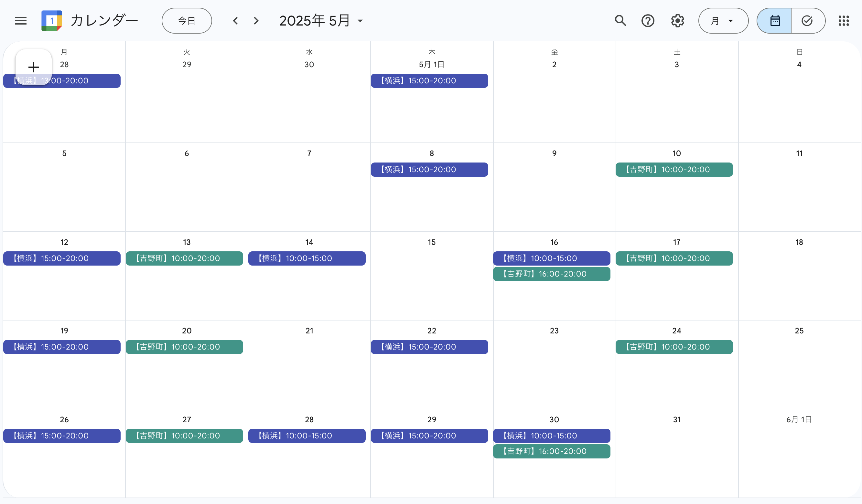Image resolution: width=862 pixels, height=504 pixels.
Task: Open the main hamburger menu
Action: pyautogui.click(x=20, y=21)
